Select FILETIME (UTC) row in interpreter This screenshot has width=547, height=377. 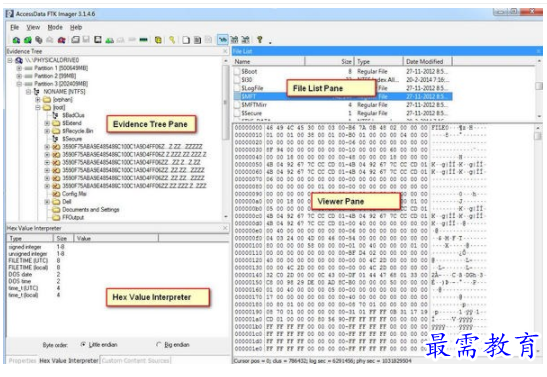click(28, 261)
